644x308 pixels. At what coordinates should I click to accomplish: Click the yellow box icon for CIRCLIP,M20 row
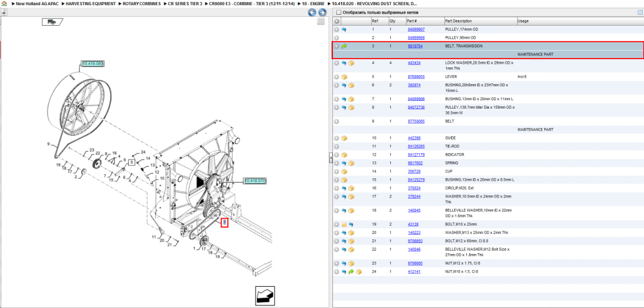(351, 188)
